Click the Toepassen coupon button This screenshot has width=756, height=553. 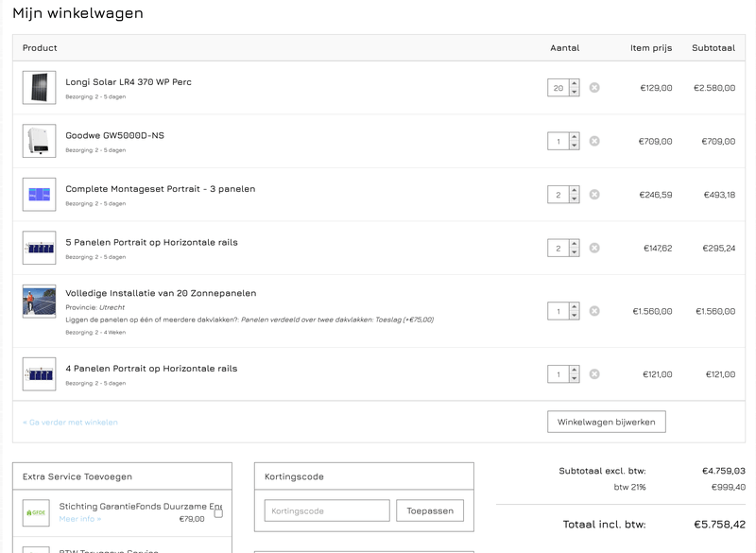[x=430, y=510]
